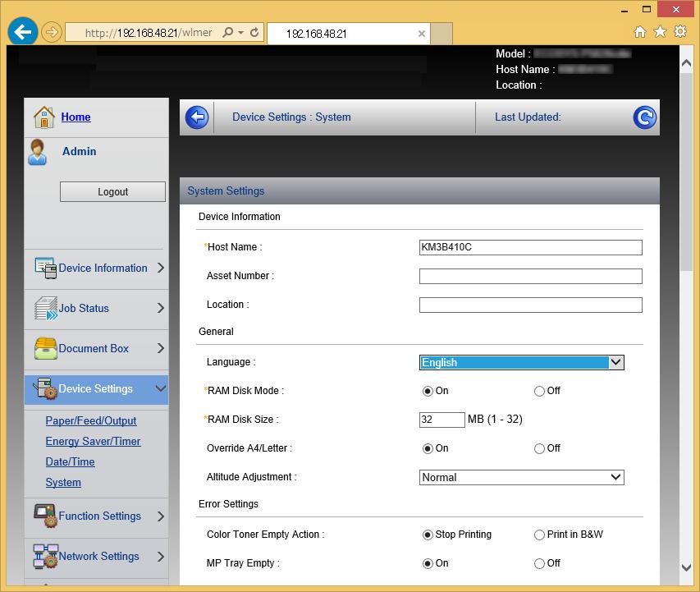Click the Host Name input field
This screenshot has height=592, width=700.
click(x=530, y=247)
